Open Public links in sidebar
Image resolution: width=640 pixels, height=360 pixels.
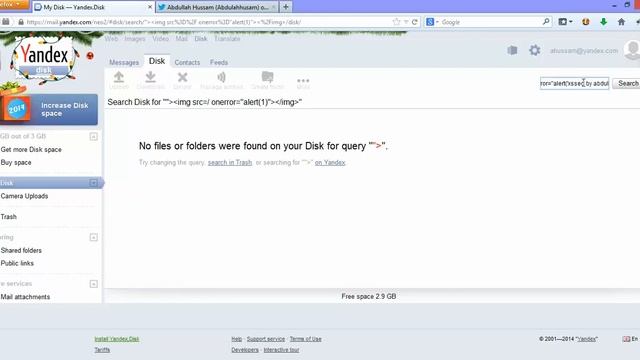tap(17, 263)
